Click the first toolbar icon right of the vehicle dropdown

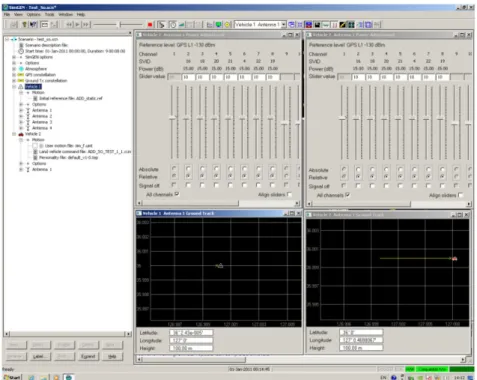click(x=292, y=25)
